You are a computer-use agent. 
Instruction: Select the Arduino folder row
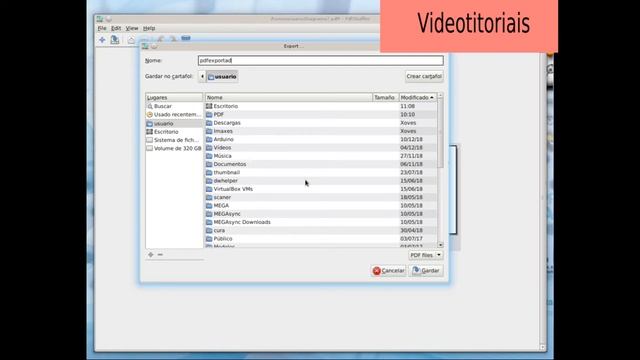(x=320, y=139)
